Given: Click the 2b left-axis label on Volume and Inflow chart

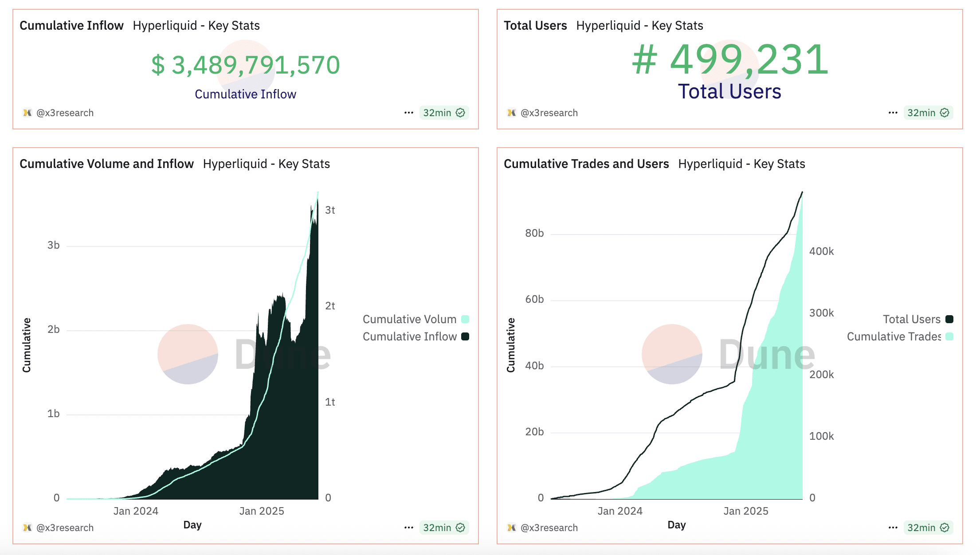Looking at the screenshot, I should [54, 329].
